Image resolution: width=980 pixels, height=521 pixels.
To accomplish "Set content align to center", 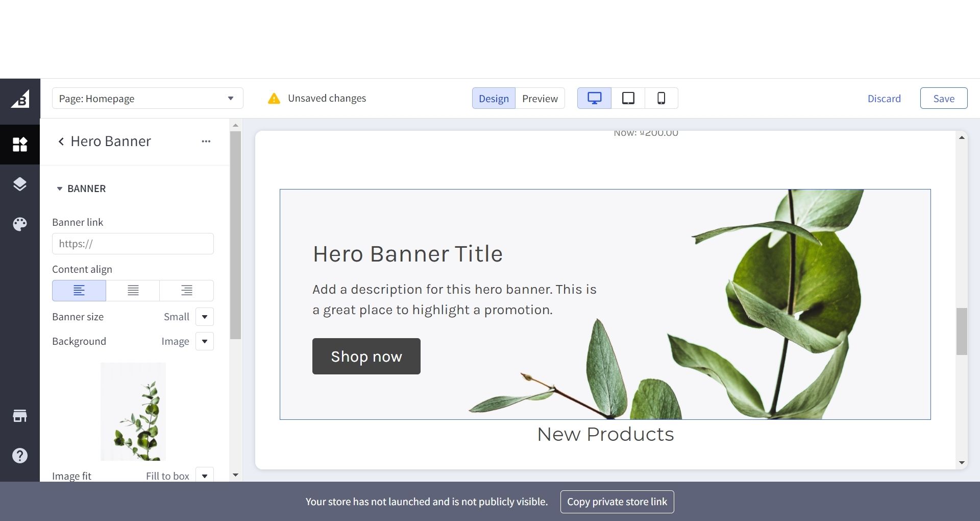I will point(133,291).
